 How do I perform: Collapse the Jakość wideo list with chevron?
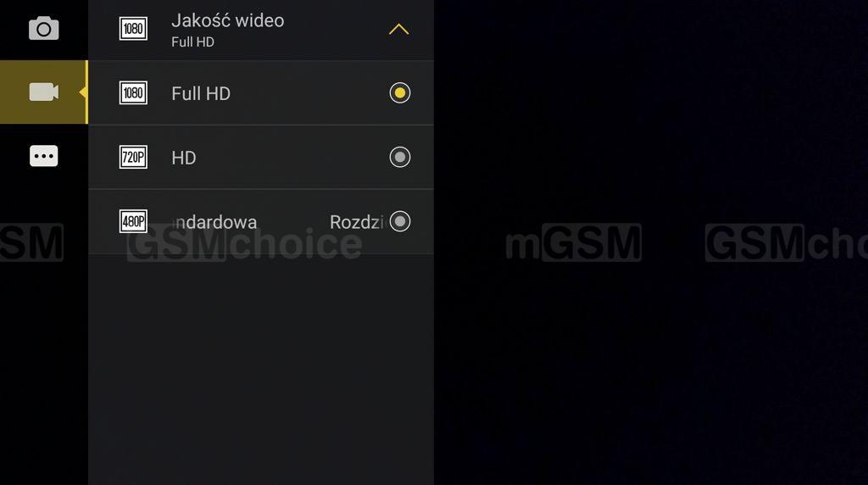click(398, 29)
